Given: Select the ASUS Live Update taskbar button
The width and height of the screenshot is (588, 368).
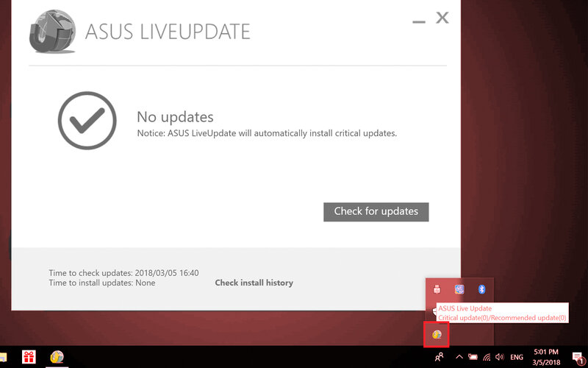Looking at the screenshot, I should (x=57, y=357).
